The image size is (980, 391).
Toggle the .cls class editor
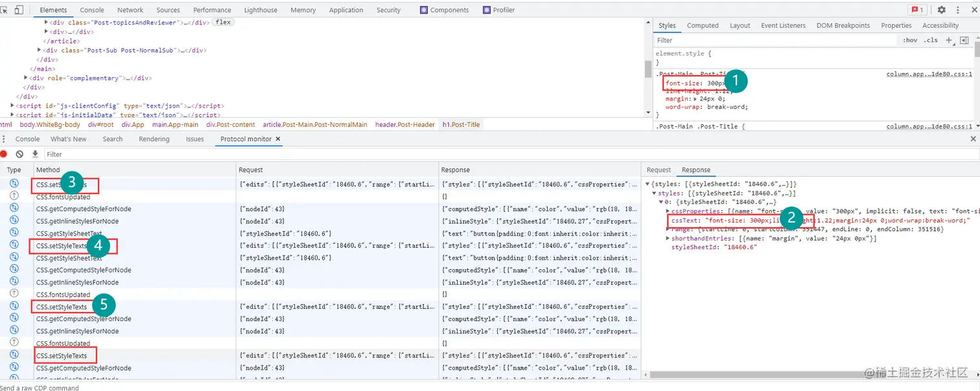pos(931,40)
